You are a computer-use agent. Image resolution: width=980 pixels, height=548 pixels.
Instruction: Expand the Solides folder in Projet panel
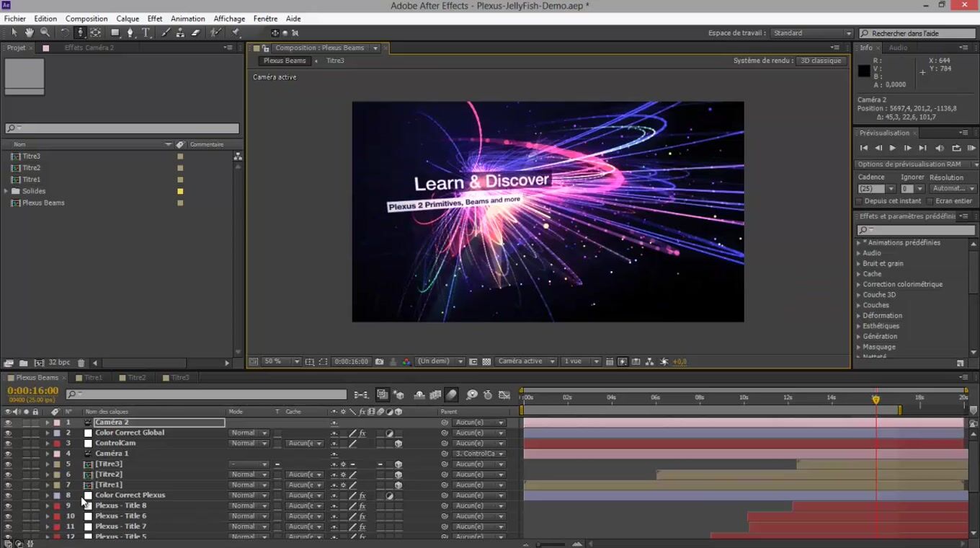pos(6,191)
